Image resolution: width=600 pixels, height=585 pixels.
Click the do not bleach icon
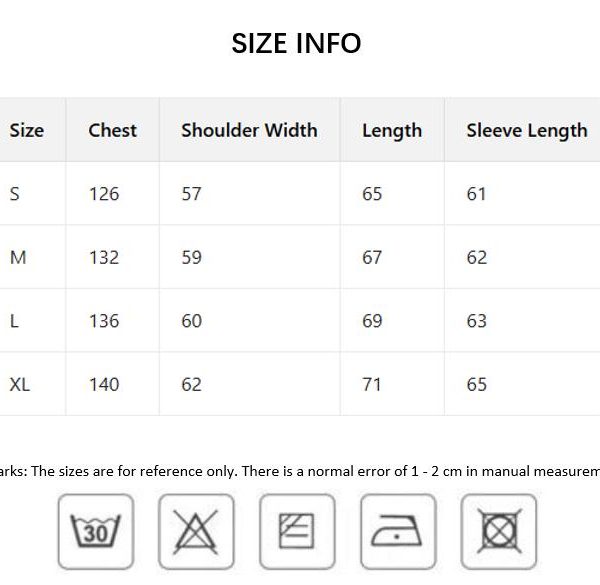pyautogui.click(x=196, y=531)
